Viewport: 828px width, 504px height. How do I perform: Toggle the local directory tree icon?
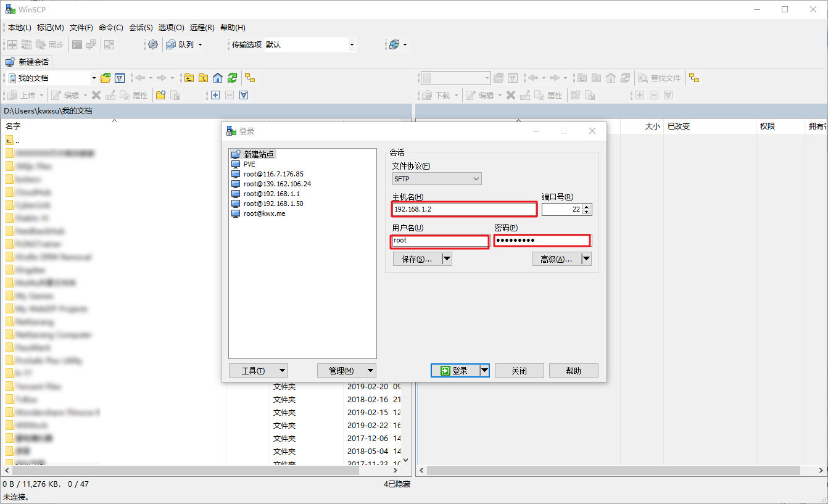[250, 78]
